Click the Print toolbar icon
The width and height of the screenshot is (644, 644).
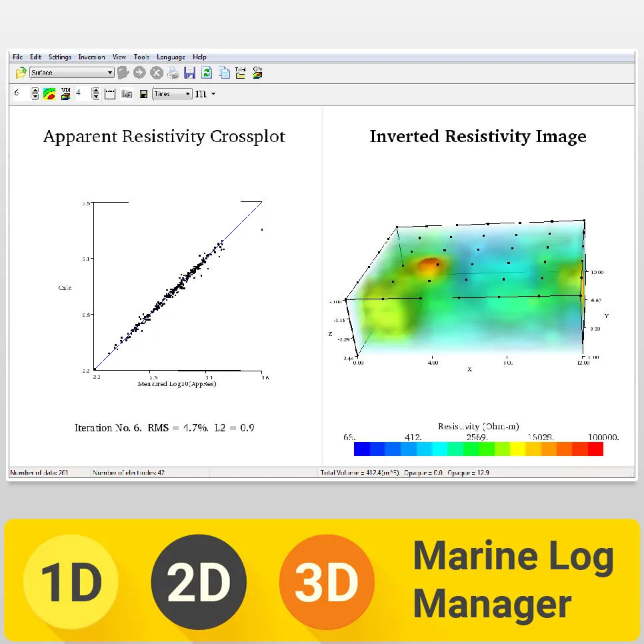173,73
